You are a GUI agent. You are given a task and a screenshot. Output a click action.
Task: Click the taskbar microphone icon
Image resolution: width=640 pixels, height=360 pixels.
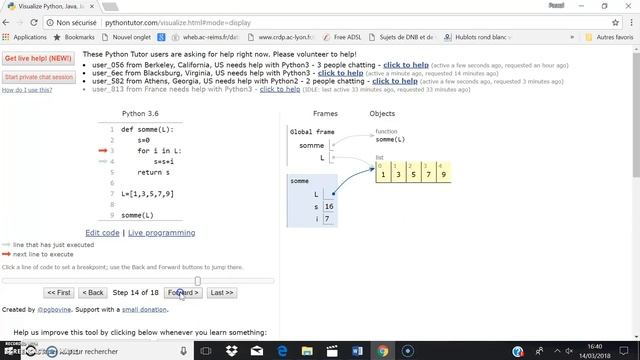point(184,351)
